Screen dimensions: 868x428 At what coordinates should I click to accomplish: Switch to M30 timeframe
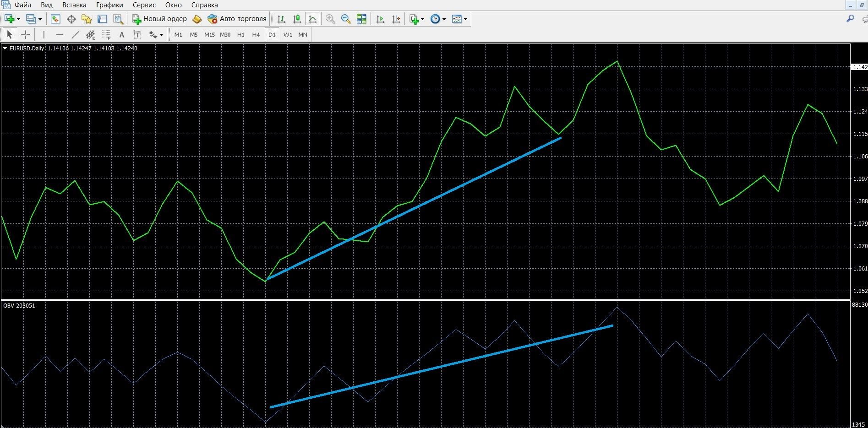pyautogui.click(x=225, y=34)
